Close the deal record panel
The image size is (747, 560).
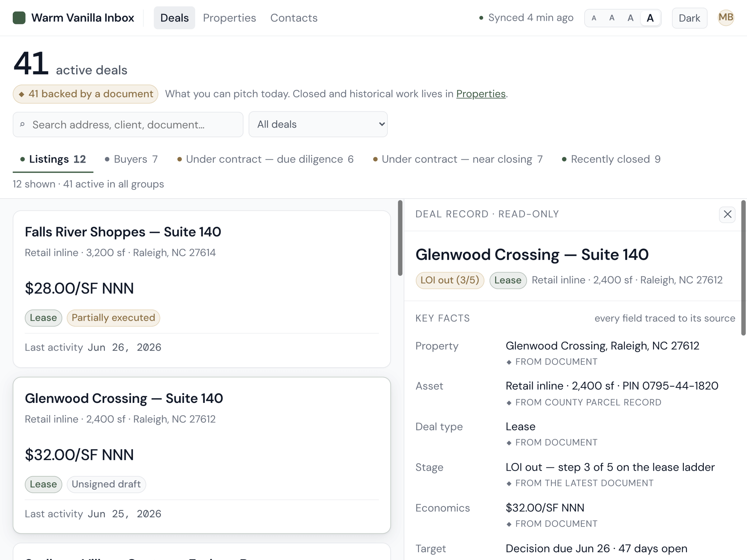tap(727, 214)
